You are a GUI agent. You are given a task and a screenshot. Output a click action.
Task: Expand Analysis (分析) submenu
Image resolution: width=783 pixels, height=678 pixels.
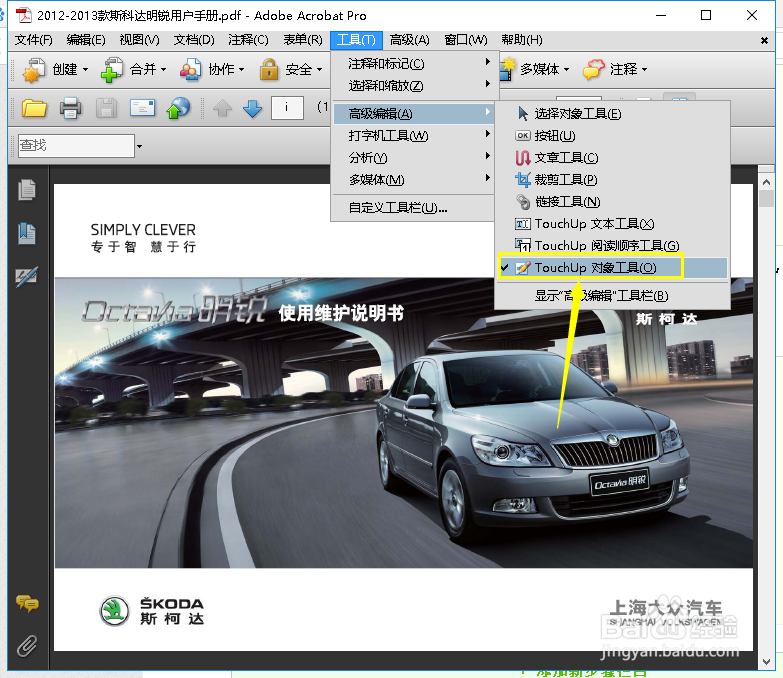tap(414, 158)
